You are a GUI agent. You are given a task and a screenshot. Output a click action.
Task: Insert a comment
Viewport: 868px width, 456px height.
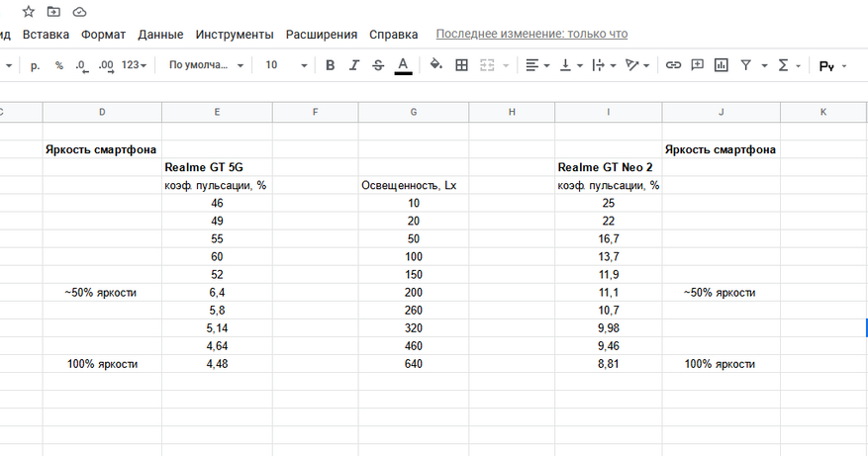click(697, 65)
